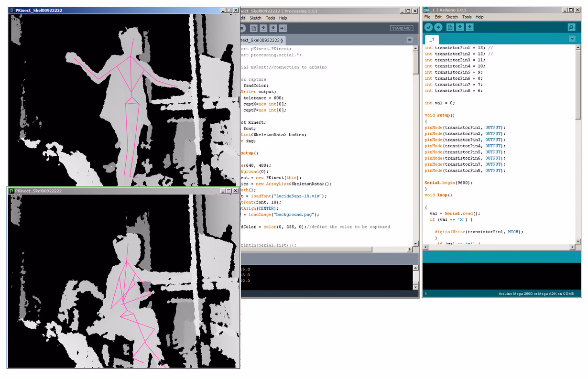Image resolution: width=588 pixels, height=379 pixels.
Task: Select the Kinect_Skel00922222 tab in Processing
Action: (x=261, y=40)
